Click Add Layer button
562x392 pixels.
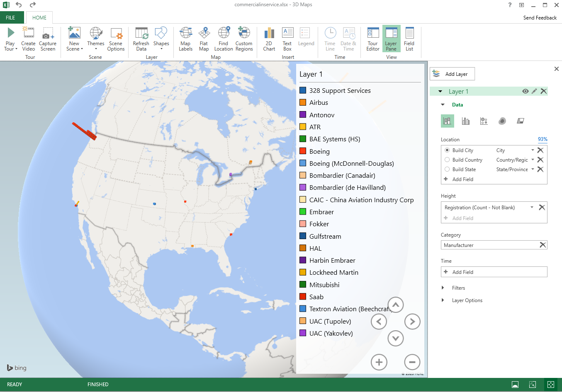452,74
